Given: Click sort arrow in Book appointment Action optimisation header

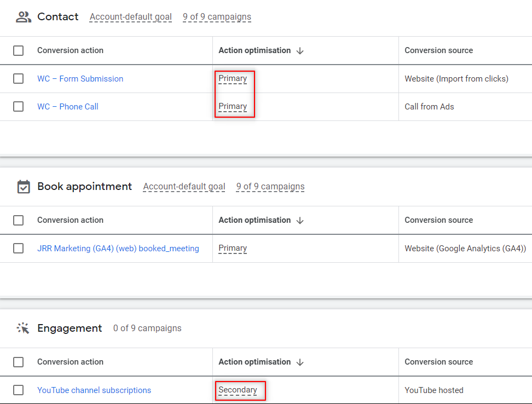Looking at the screenshot, I should (300, 221).
